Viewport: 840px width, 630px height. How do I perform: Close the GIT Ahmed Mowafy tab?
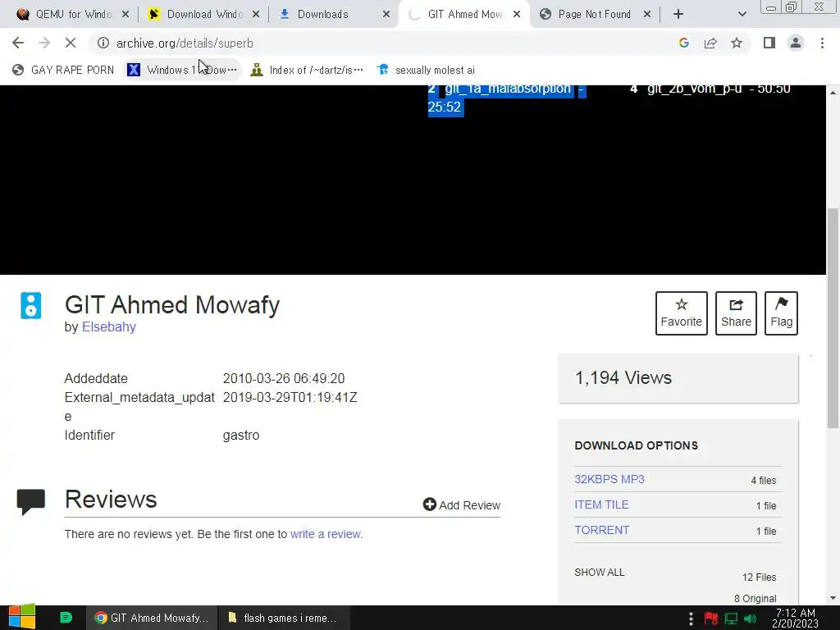517,15
